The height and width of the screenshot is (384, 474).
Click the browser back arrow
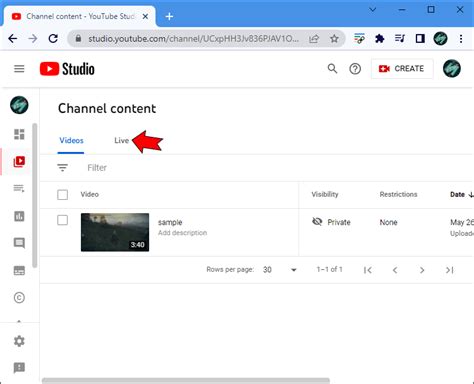click(13, 39)
